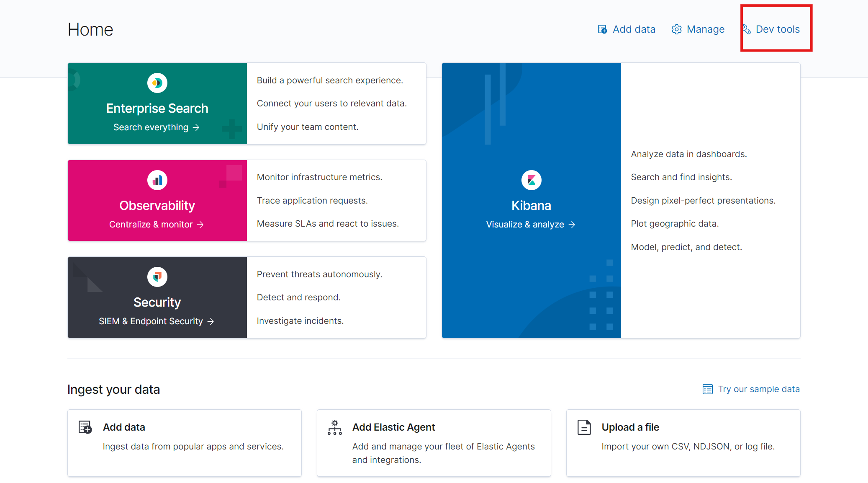Click the Upload a file document icon
868x483 pixels.
[x=584, y=427]
